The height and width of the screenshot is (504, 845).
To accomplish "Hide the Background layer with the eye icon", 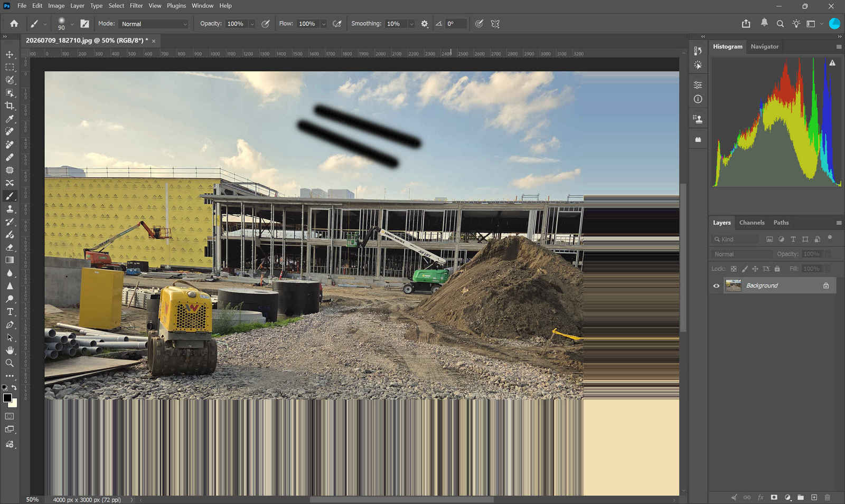I will coord(716,286).
